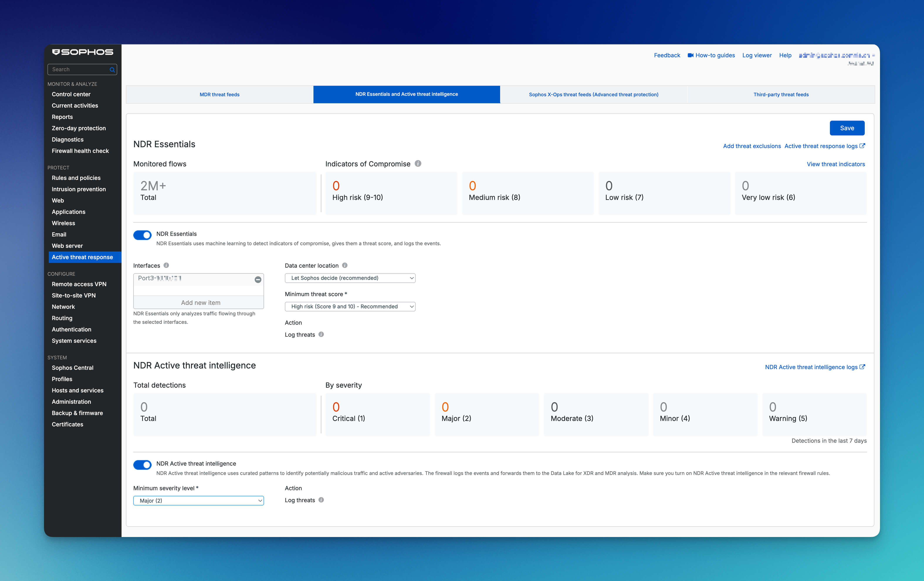Viewport: 924px width, 581px height.
Task: Open Routing configuration
Action: coord(62,318)
